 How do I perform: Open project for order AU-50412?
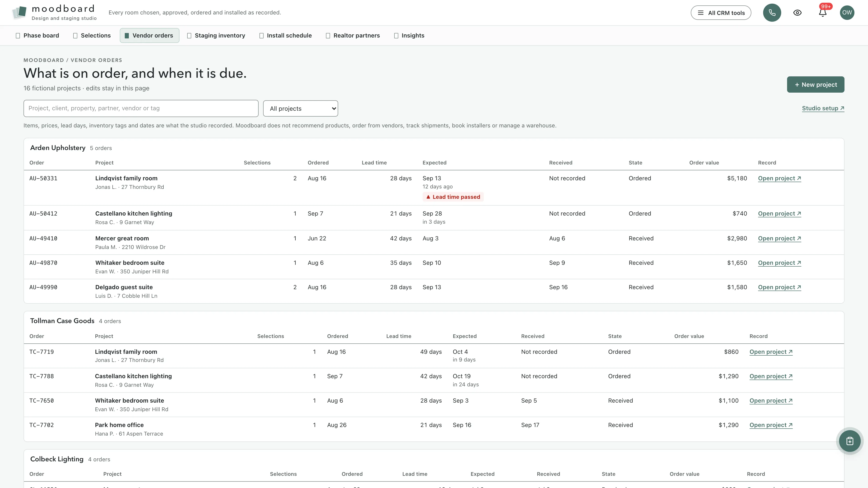pyautogui.click(x=779, y=213)
